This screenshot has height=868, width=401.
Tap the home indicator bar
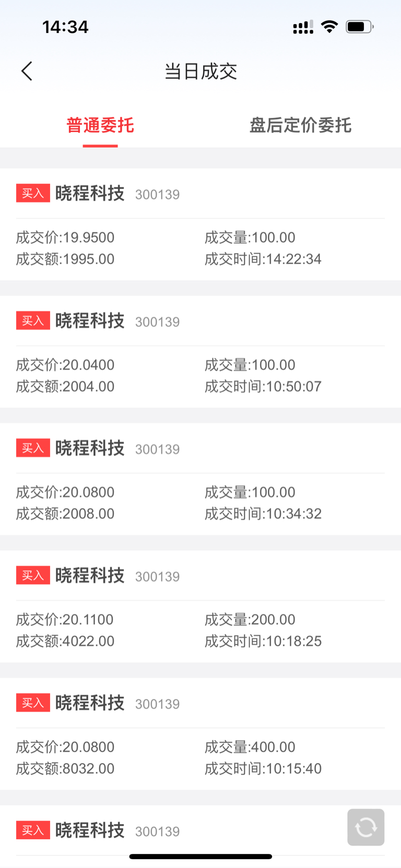tap(200, 857)
